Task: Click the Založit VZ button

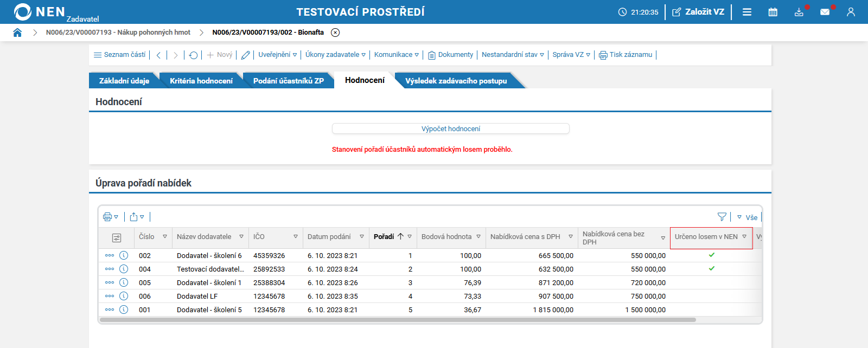Action: click(698, 12)
